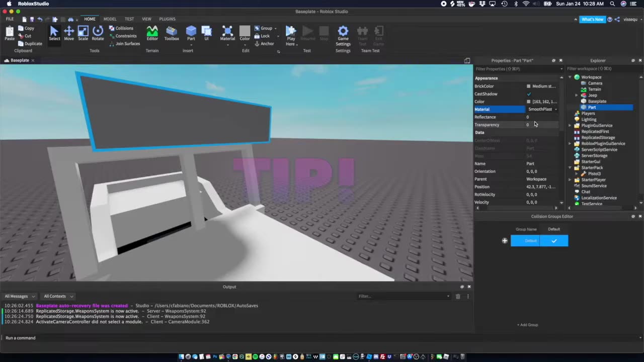Click the plus icon in Collision Groups Editor
Screen dimensions: 644x362
505,241
